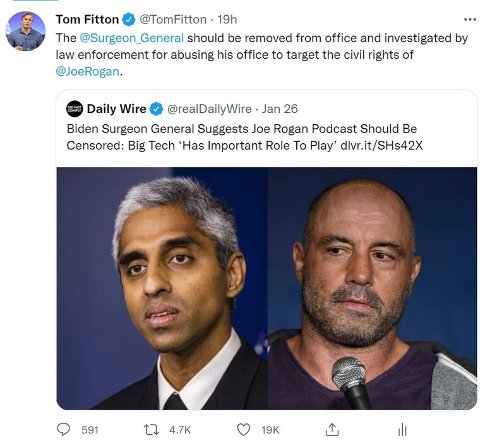Viewport: 485px width, 448px height.
Task: Open the @Surgeon_General mention link
Action: point(132,38)
